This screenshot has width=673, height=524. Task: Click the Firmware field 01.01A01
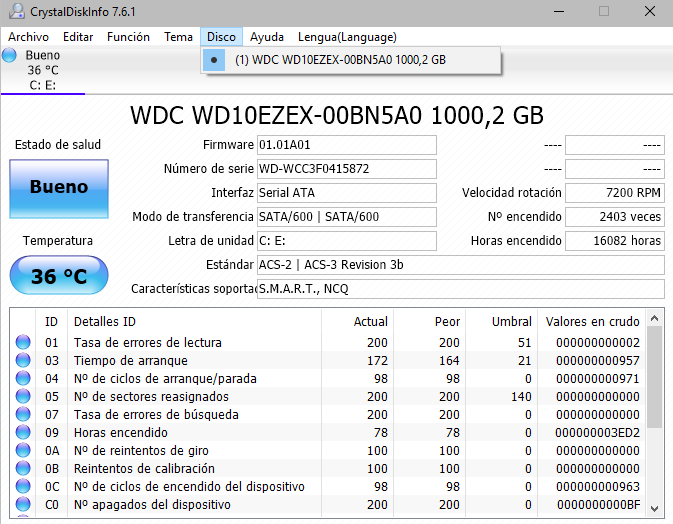[x=347, y=145]
